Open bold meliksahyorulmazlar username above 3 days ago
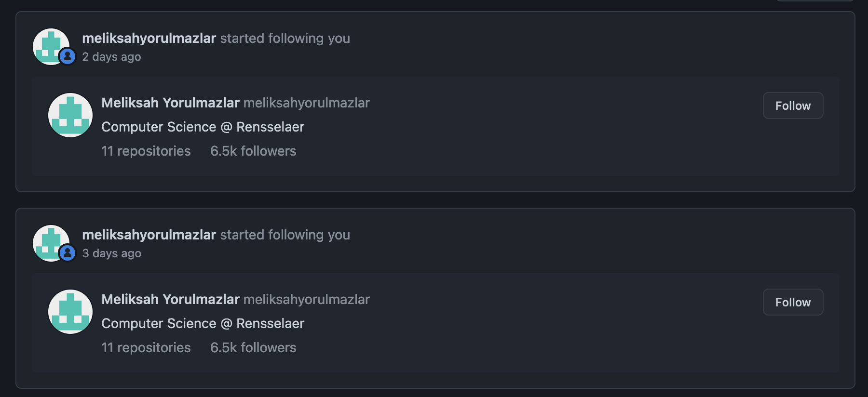 149,235
